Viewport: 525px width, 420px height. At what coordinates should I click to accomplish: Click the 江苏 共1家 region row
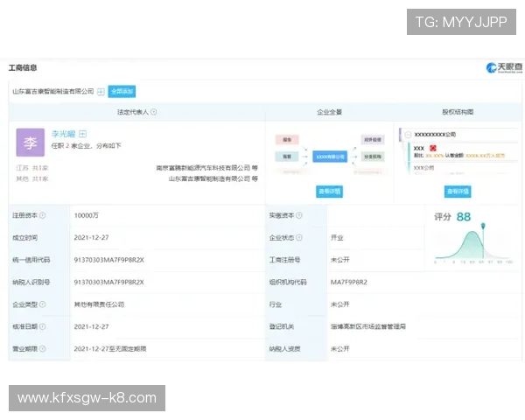pos(32,168)
